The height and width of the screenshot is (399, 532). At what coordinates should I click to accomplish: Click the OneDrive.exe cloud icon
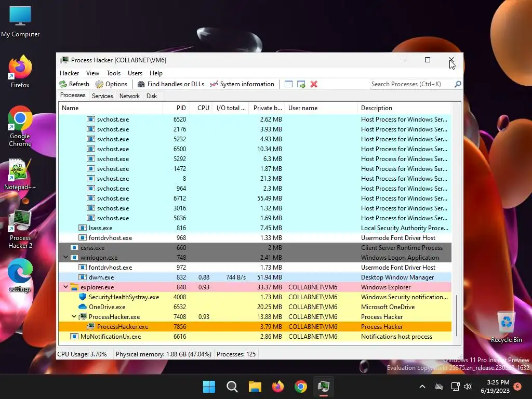tap(83, 307)
